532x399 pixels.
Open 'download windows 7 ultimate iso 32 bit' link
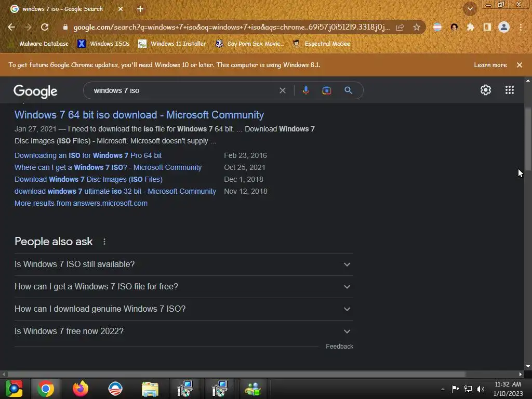click(115, 191)
